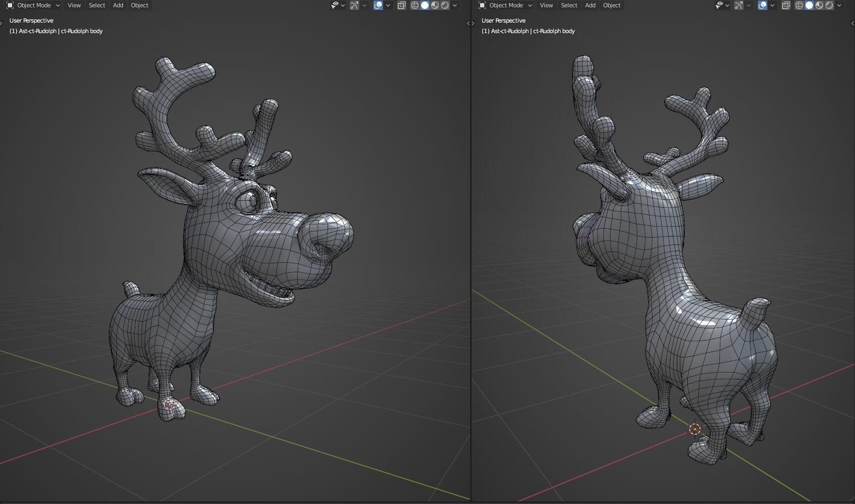Expand shading options dropdown in right viewport
The width and height of the screenshot is (855, 504).
coord(839,5)
